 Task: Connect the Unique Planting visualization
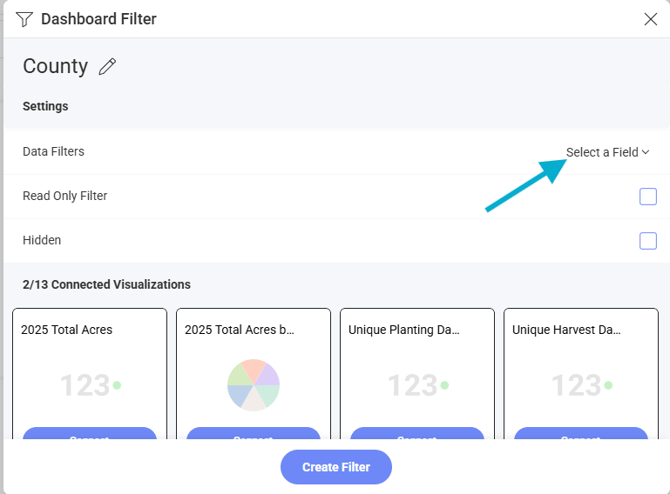[x=417, y=435]
